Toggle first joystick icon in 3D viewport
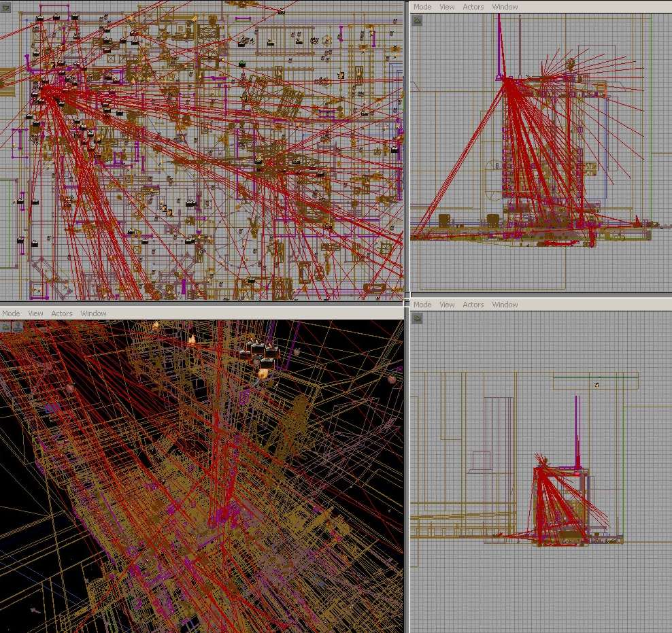 5,327
